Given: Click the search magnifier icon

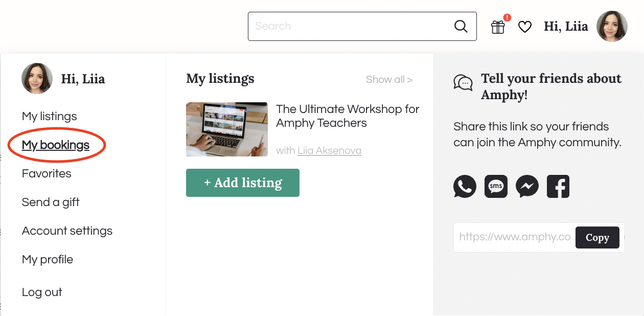Looking at the screenshot, I should pyautogui.click(x=461, y=26).
